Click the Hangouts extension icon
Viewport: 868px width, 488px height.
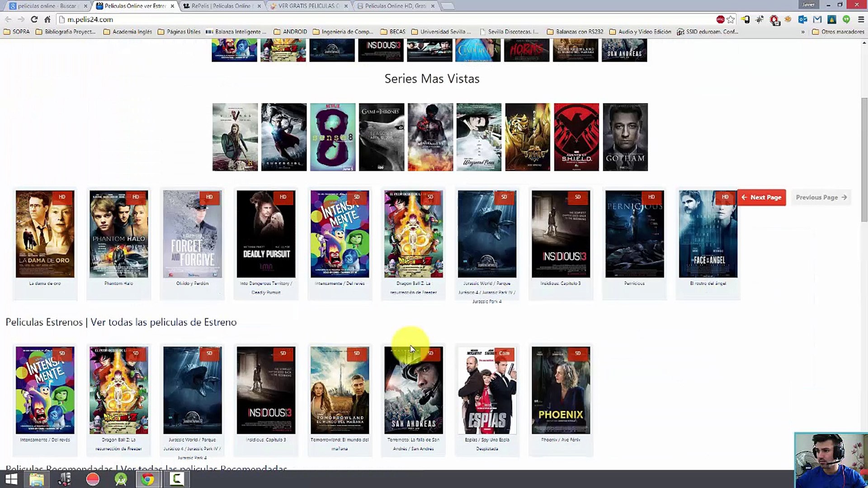pyautogui.click(x=846, y=19)
